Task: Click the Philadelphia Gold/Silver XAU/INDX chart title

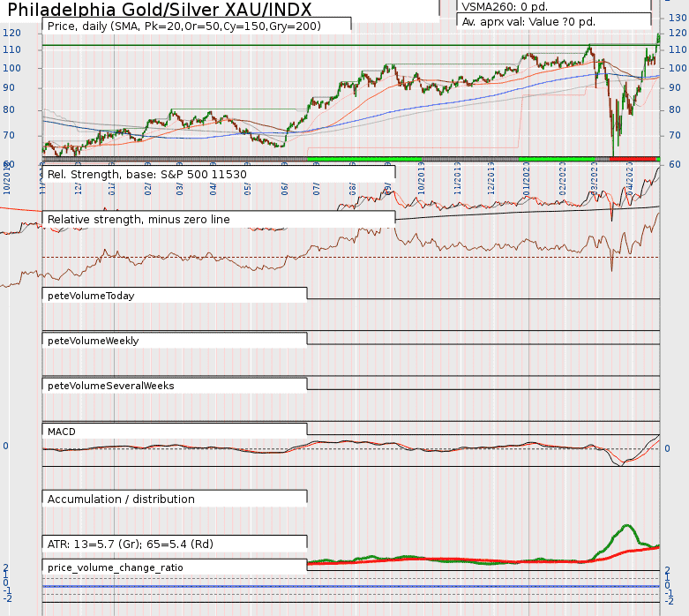Action: point(159,9)
